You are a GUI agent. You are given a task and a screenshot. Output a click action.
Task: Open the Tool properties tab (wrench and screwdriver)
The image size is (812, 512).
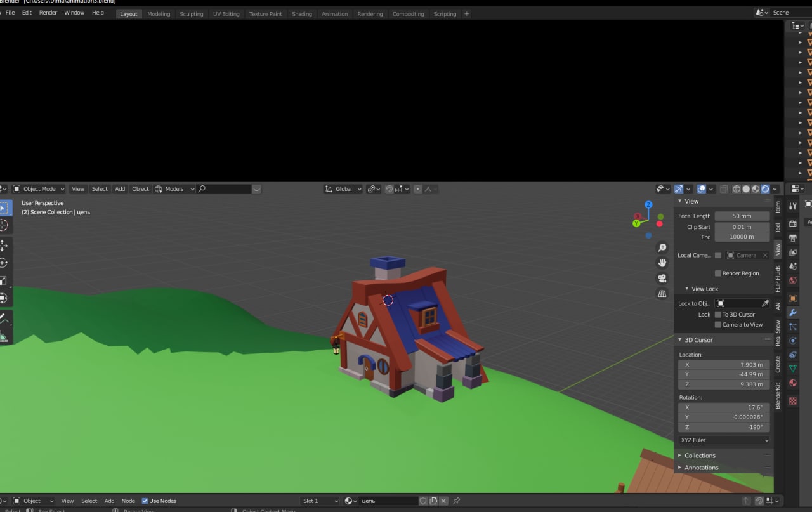pos(793,206)
